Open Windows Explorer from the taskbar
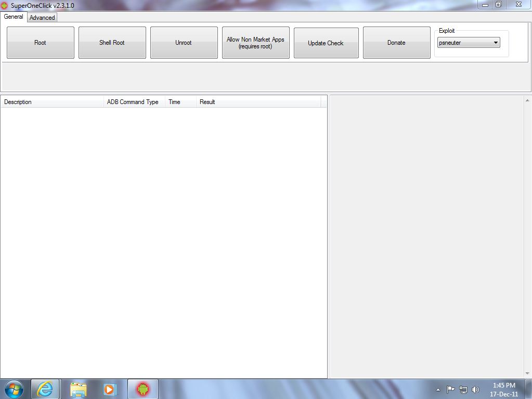 [x=79, y=389]
